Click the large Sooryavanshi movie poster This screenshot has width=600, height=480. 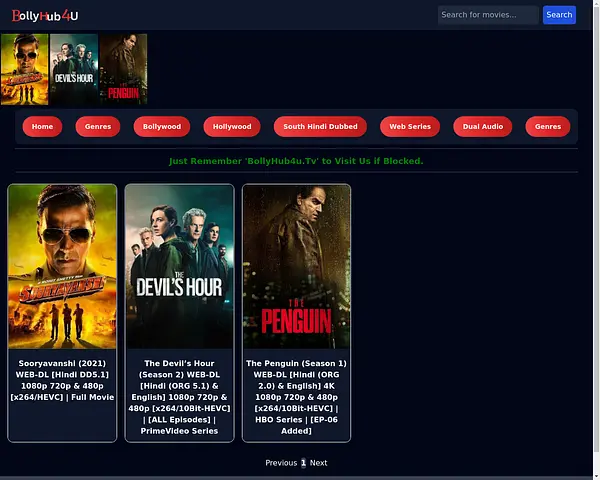click(62, 267)
